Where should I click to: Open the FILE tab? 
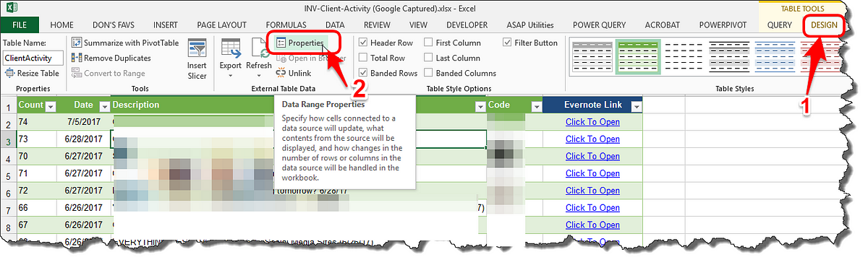tap(20, 25)
